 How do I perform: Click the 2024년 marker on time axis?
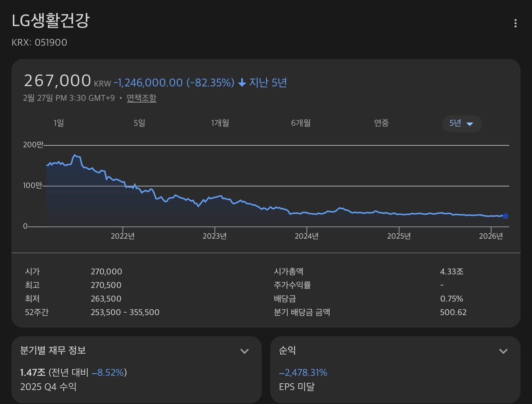306,236
